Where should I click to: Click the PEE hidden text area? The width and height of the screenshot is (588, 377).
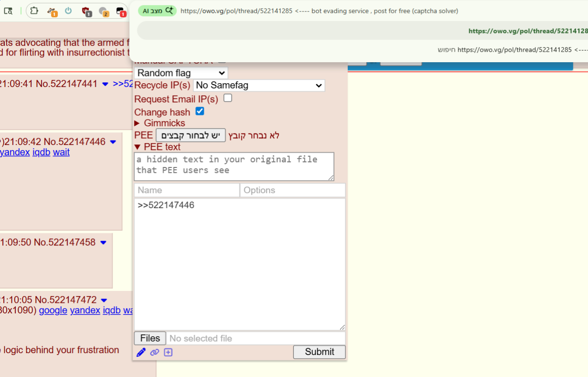pos(234,166)
